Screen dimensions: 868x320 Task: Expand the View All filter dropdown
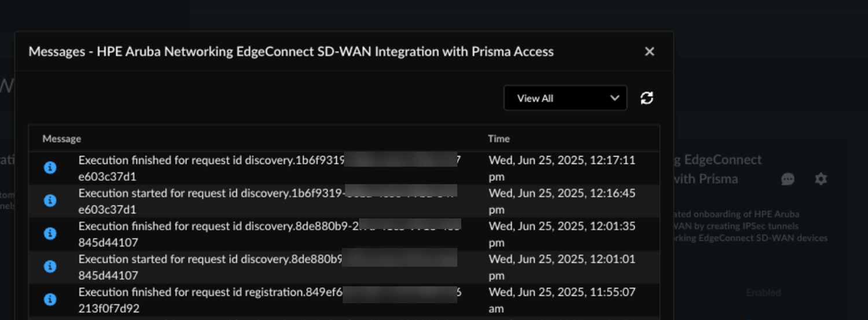tap(565, 98)
